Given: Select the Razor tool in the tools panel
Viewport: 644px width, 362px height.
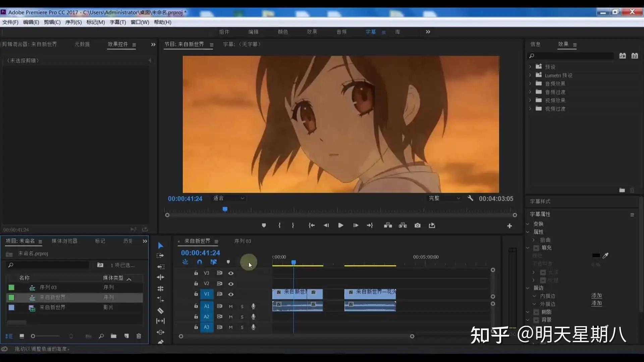Looking at the screenshot, I should [x=160, y=310].
